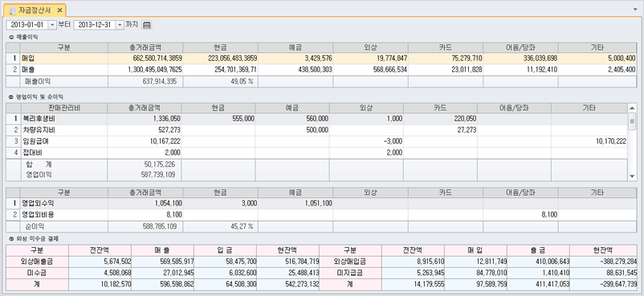The height and width of the screenshot is (296, 644).
Task: Click the 판매관리비 column header
Action: 63,108
